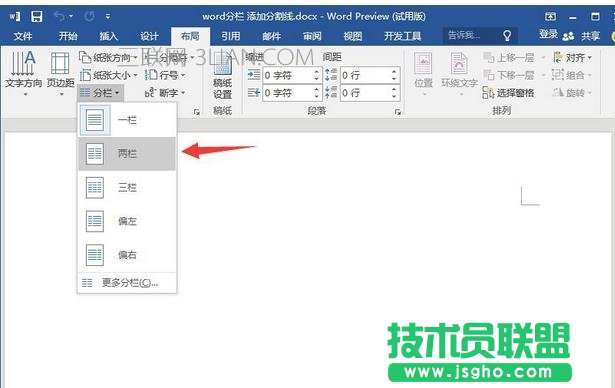This screenshot has width=615, height=388.
Task: Click the Word app icon in title bar
Action: point(15,16)
